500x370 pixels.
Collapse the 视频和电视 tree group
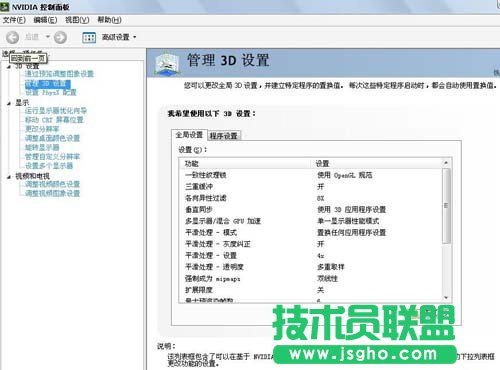click(9, 177)
